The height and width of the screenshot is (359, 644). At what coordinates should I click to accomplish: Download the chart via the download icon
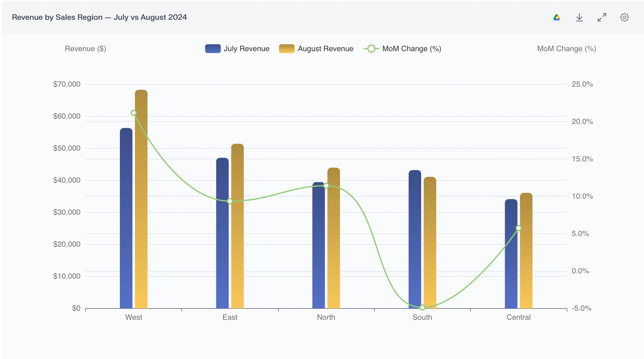[579, 17]
